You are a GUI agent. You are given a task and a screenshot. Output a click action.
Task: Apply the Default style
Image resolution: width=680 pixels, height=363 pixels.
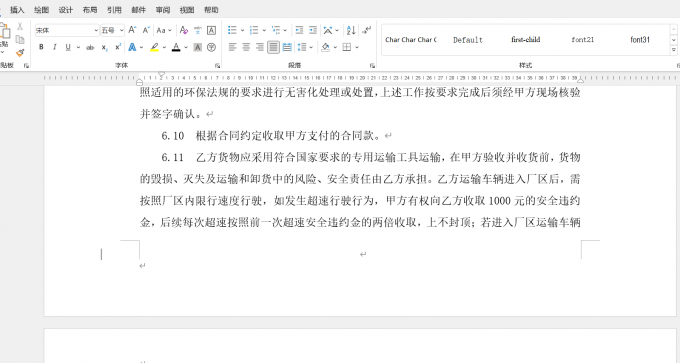click(x=468, y=40)
